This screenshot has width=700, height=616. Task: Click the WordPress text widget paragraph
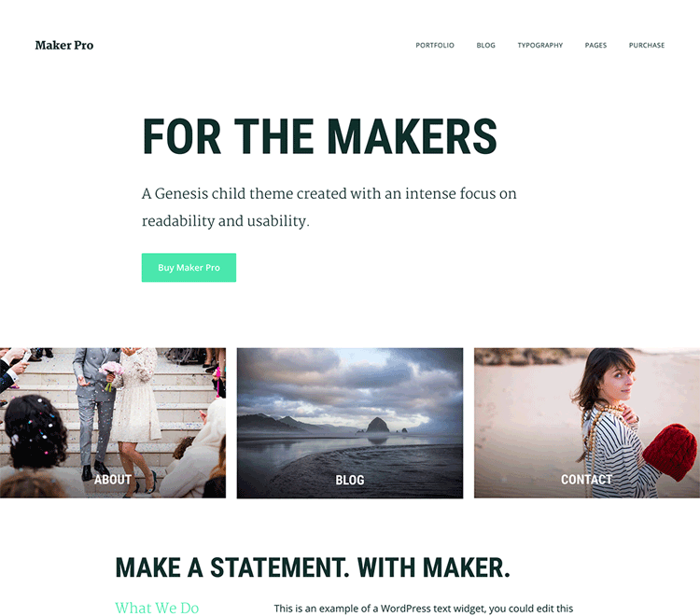pos(423,609)
